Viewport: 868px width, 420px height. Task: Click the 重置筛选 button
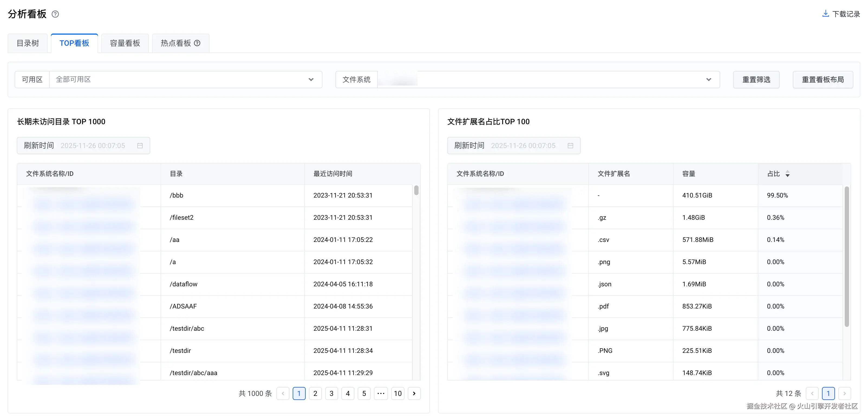756,80
